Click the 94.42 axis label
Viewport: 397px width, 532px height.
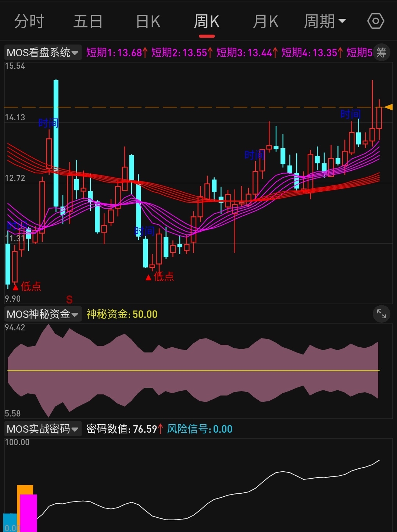15,327
